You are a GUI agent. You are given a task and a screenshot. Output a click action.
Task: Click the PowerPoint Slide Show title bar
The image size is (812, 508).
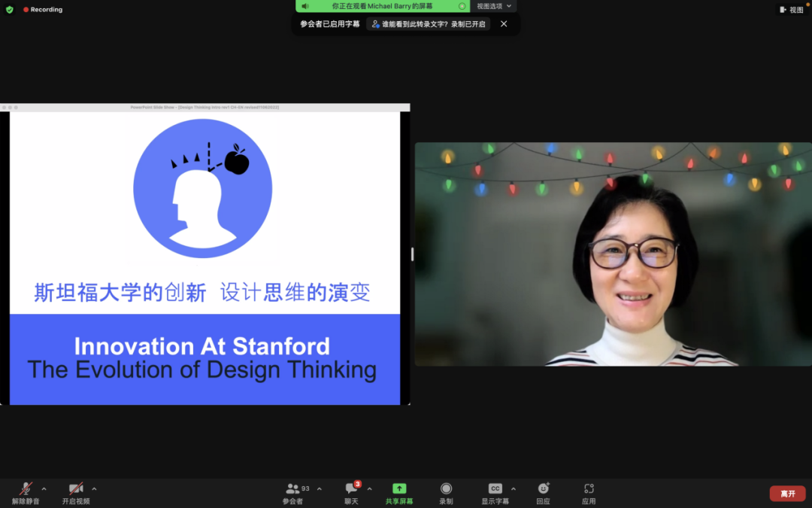205,108
